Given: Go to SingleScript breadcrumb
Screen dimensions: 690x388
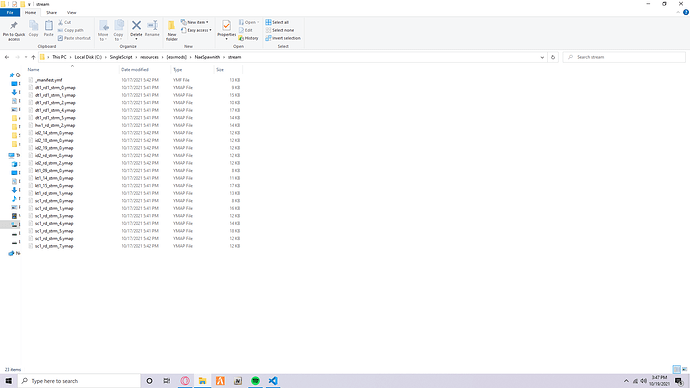Looking at the screenshot, I should [121, 57].
